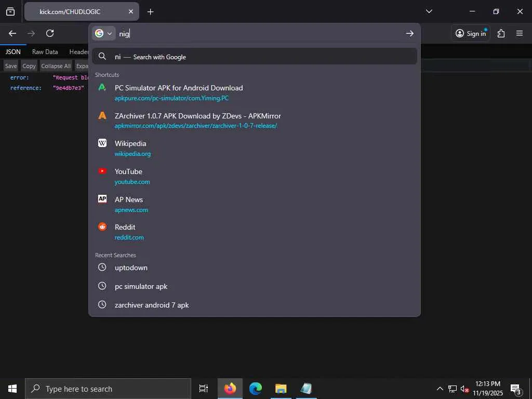Screen dimensions: 532x399
Task: Open the Google search engine selector
Action: pos(103,33)
